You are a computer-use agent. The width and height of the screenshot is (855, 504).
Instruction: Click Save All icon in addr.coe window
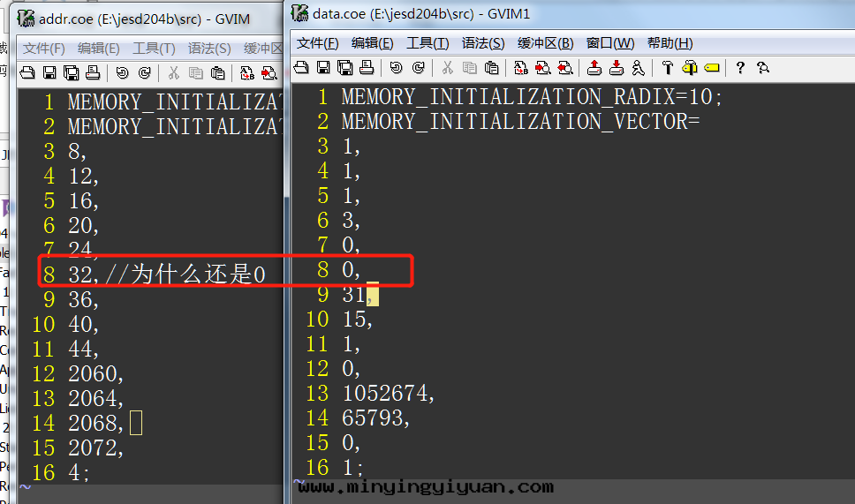pos(71,73)
